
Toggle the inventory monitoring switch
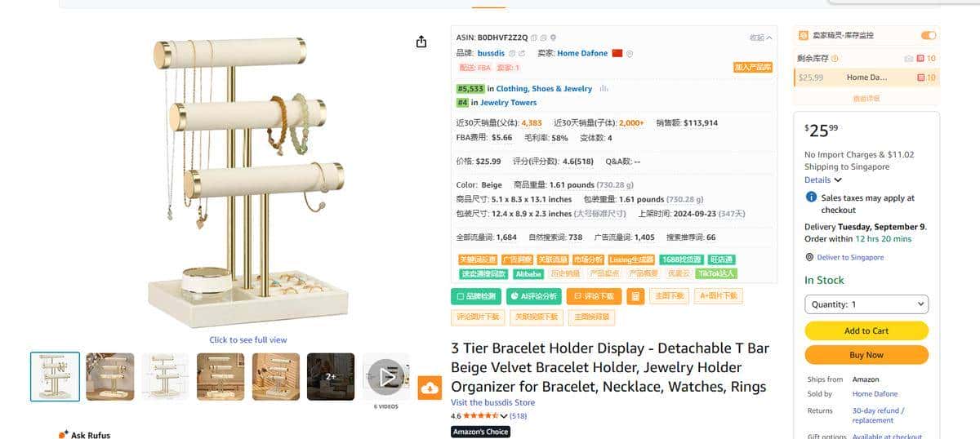[928, 36]
